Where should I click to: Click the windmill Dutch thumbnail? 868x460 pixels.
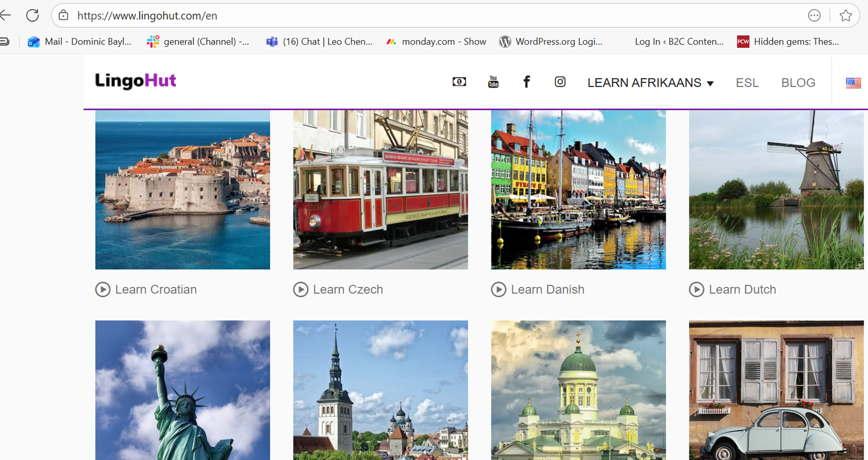pyautogui.click(x=776, y=189)
